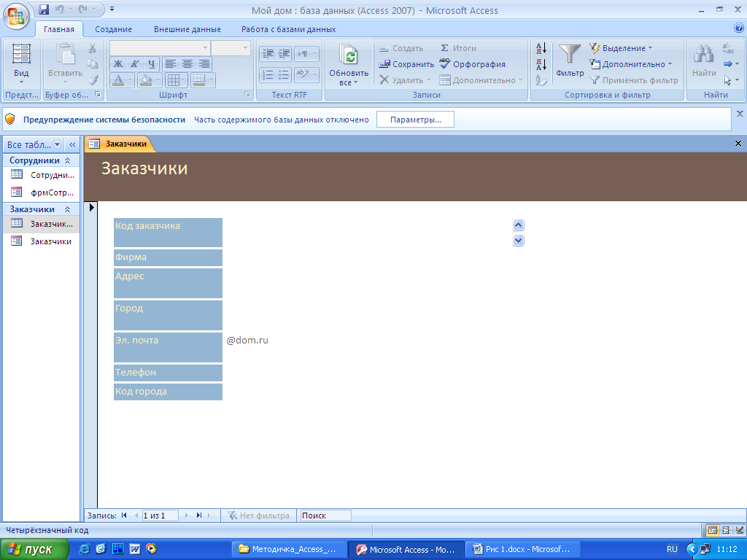Open Методичка_Access taskbar folder

click(x=289, y=549)
